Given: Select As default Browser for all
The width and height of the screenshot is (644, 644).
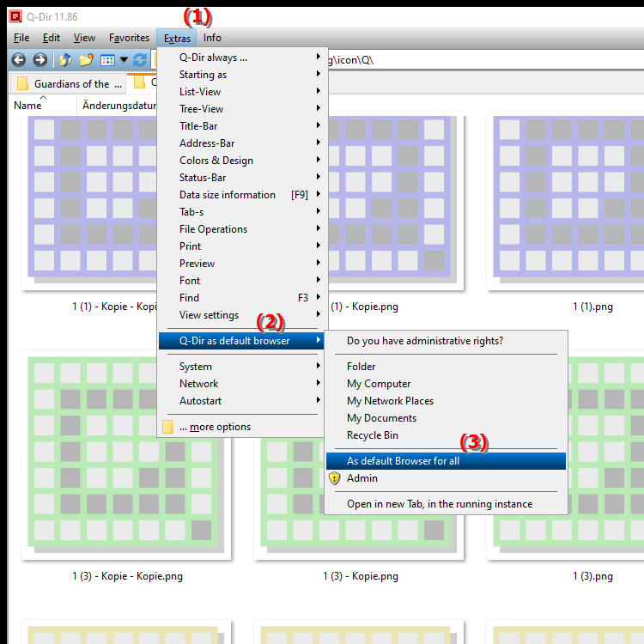Looking at the screenshot, I should pos(403,461).
